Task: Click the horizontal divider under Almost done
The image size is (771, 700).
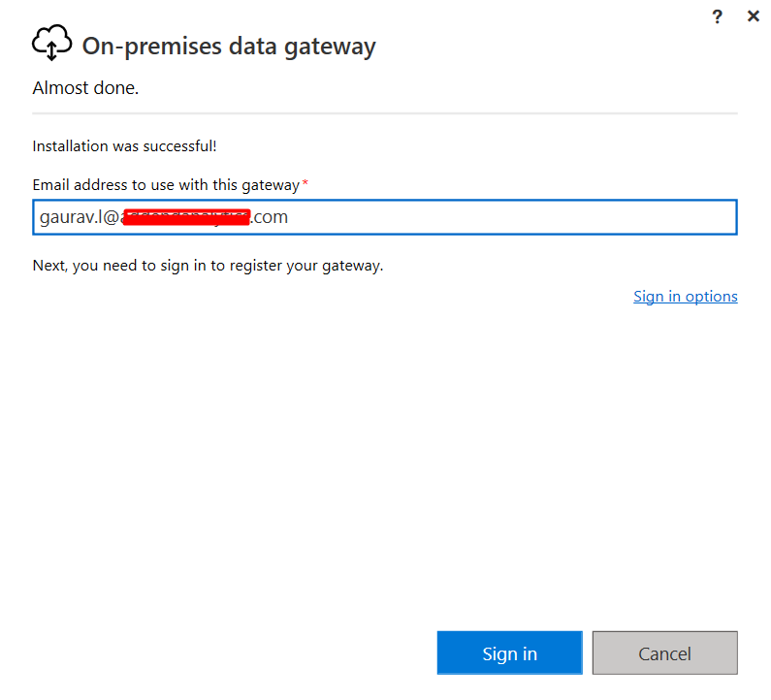Action: tap(384, 113)
